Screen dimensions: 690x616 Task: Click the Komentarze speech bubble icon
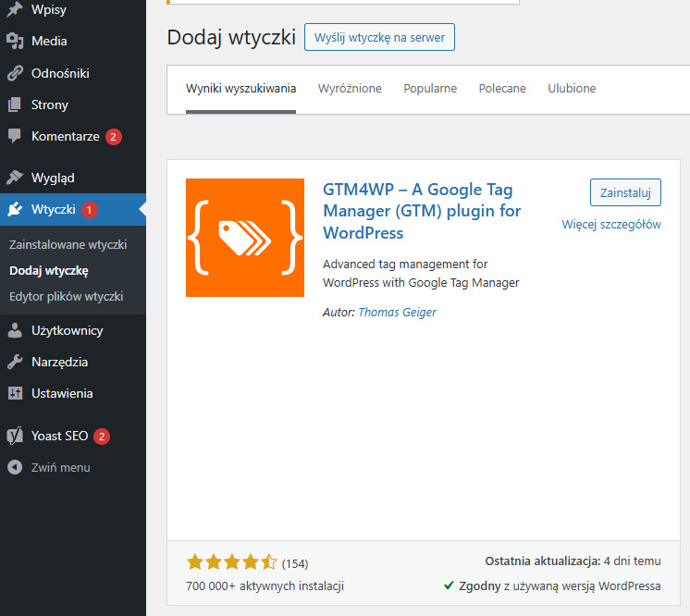point(15,136)
